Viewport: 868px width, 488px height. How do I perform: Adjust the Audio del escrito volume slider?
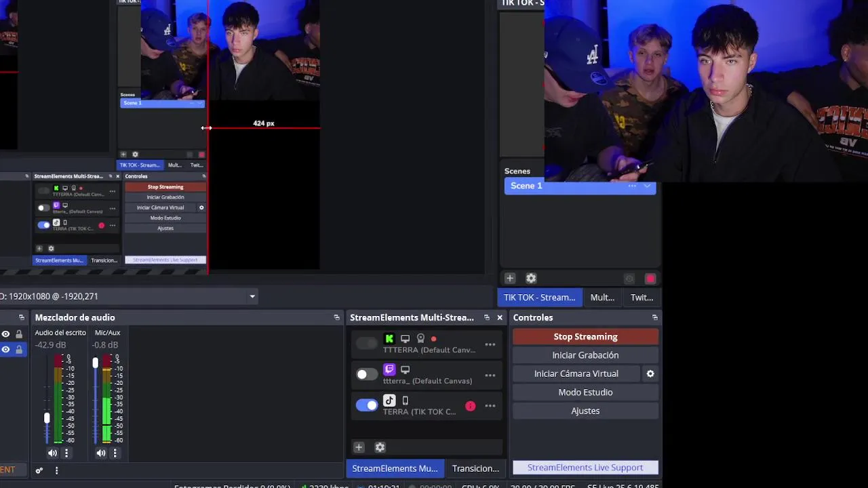pyautogui.click(x=47, y=418)
